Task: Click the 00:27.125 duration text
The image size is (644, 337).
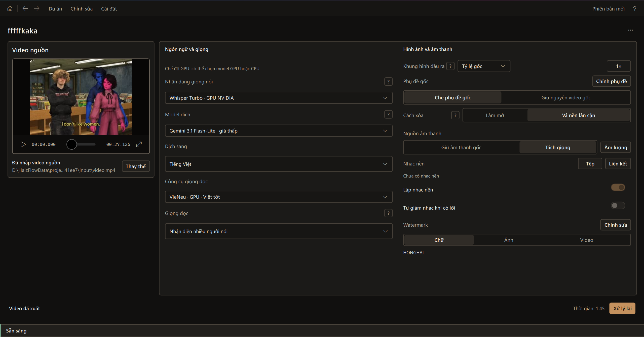Action: pos(118,144)
